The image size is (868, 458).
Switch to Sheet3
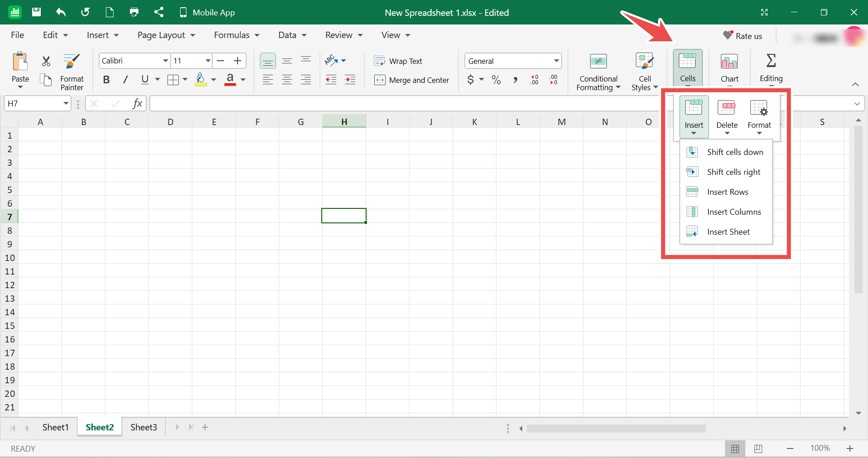tap(143, 427)
